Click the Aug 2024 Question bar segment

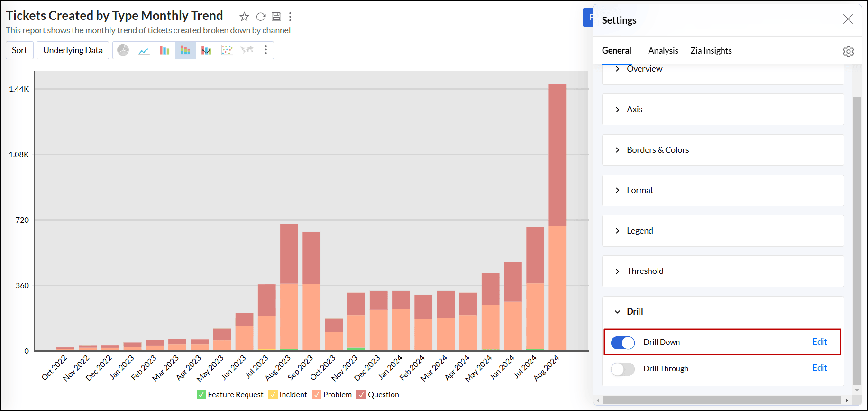(x=557, y=155)
